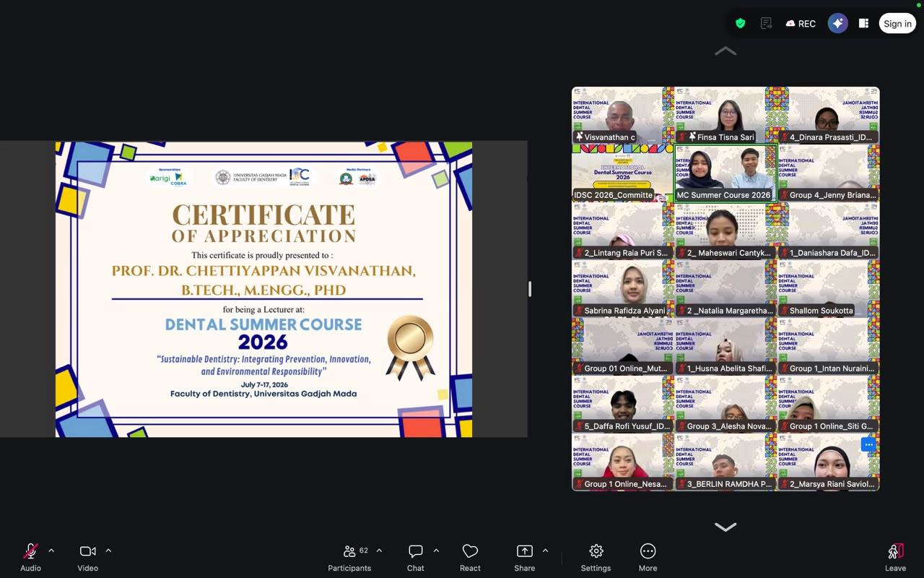Open the Participants panel
Viewport: 924px width, 578px height.
(349, 558)
